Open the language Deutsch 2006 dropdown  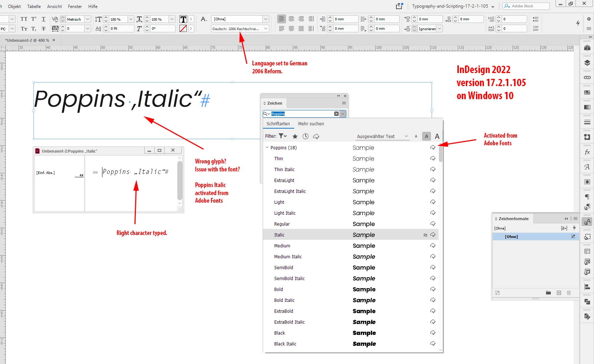click(x=266, y=28)
